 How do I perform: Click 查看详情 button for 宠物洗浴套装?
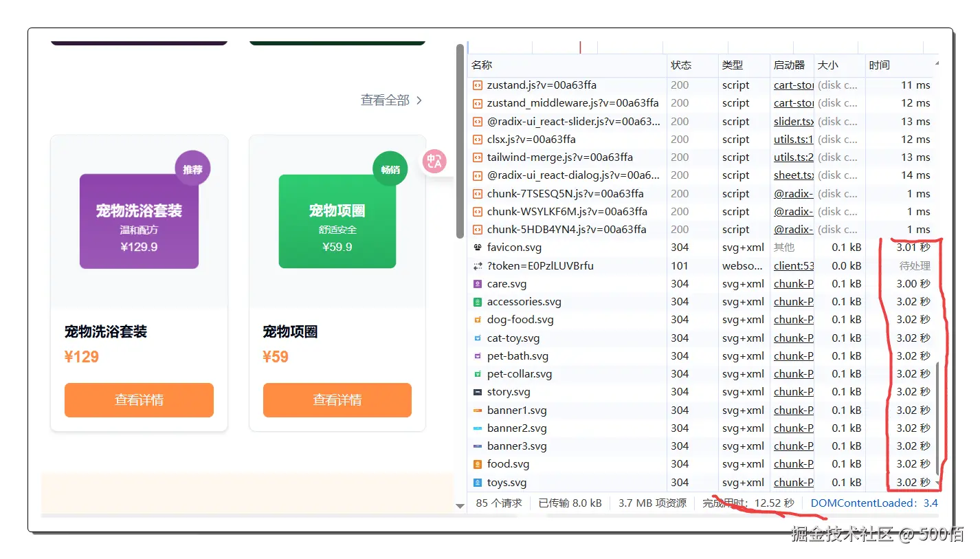139,400
